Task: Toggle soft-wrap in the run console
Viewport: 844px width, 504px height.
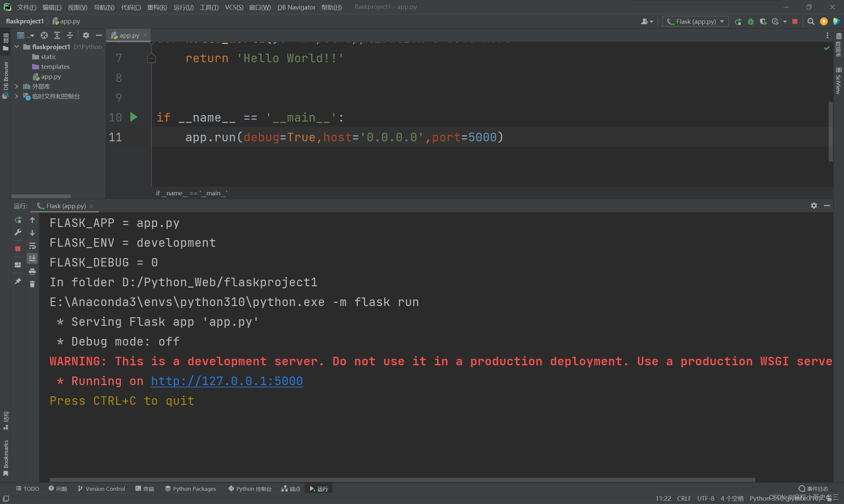Action: click(x=32, y=247)
